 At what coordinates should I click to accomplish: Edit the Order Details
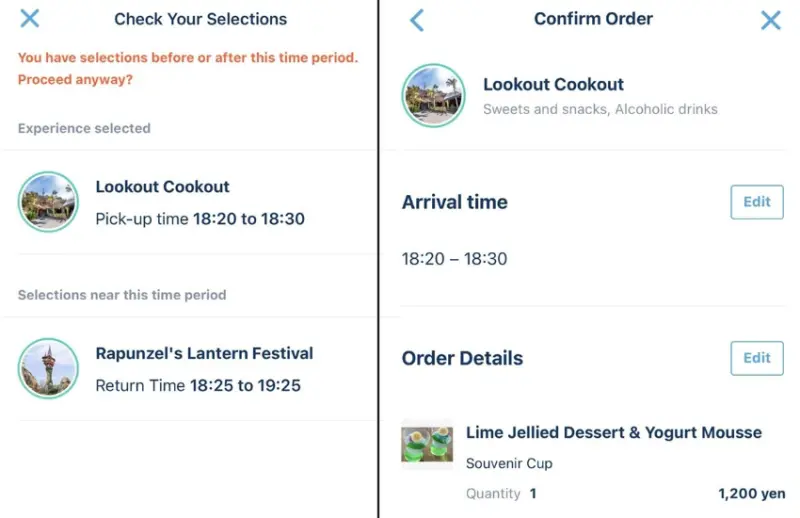(x=757, y=358)
